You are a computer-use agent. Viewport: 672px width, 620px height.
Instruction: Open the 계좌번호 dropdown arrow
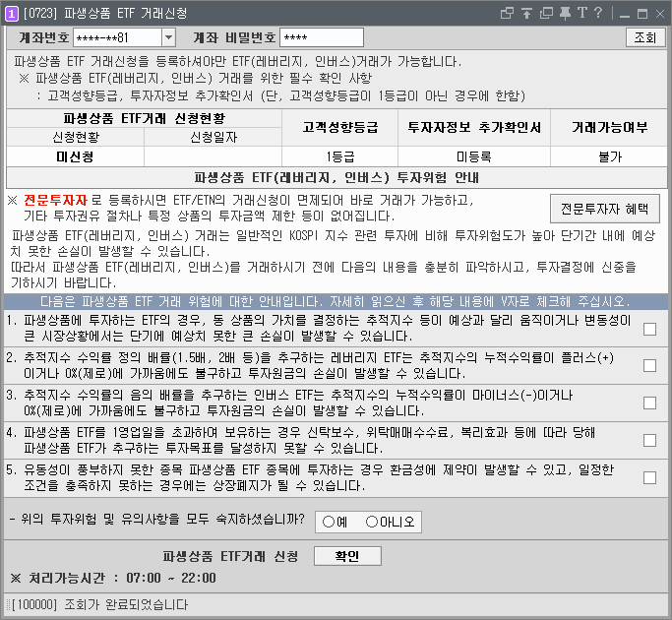[169, 37]
